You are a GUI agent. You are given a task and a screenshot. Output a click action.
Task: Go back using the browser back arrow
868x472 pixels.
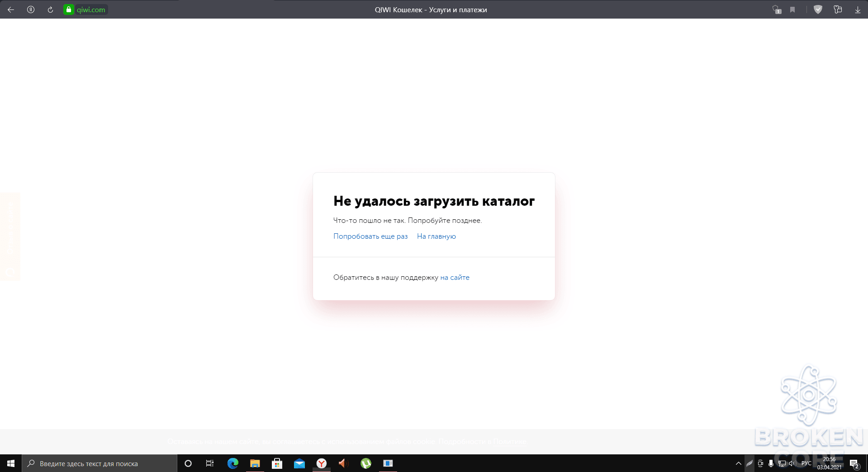11,9
